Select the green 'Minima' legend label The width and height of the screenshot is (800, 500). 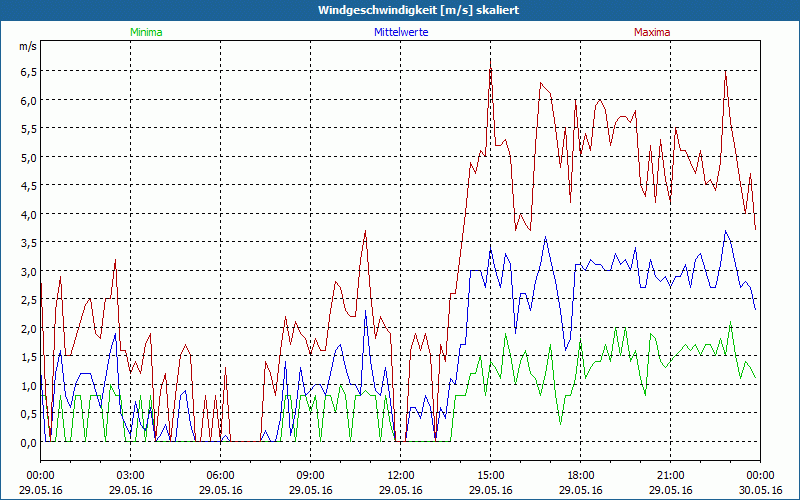pos(146,32)
